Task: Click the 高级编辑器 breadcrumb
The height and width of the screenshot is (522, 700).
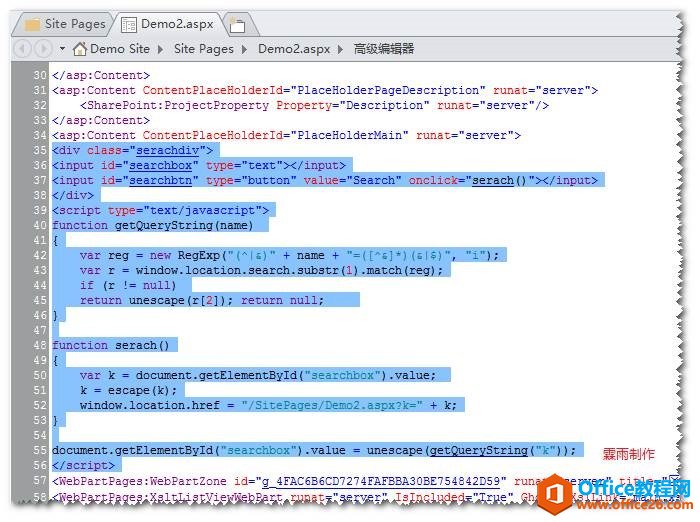Action: tap(384, 49)
